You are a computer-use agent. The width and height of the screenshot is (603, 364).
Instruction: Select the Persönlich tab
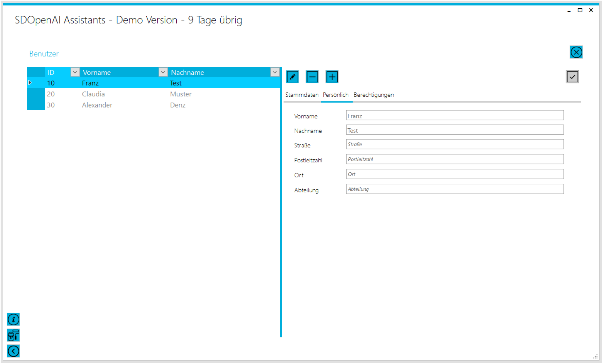(336, 95)
